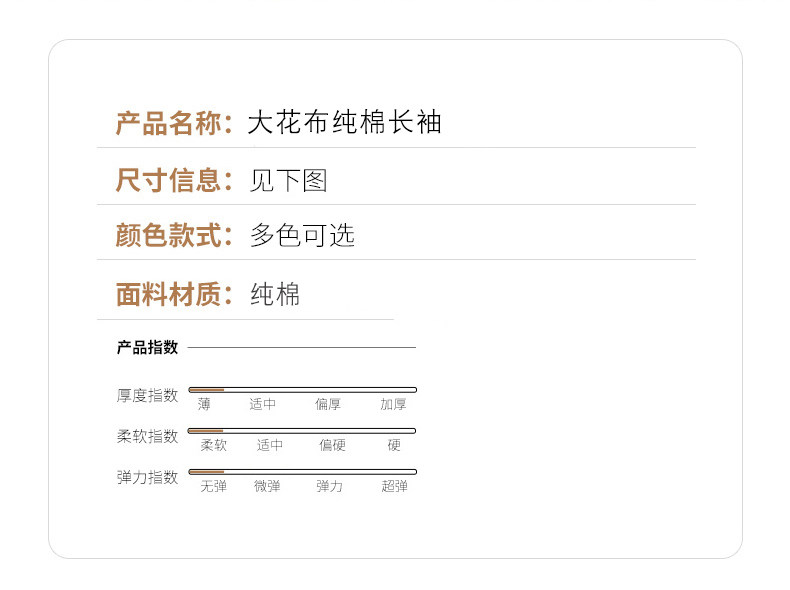Image resolution: width=790 pixels, height=590 pixels.
Task: Click the 弹力指数 elasticity slider bar
Action: click(302, 471)
